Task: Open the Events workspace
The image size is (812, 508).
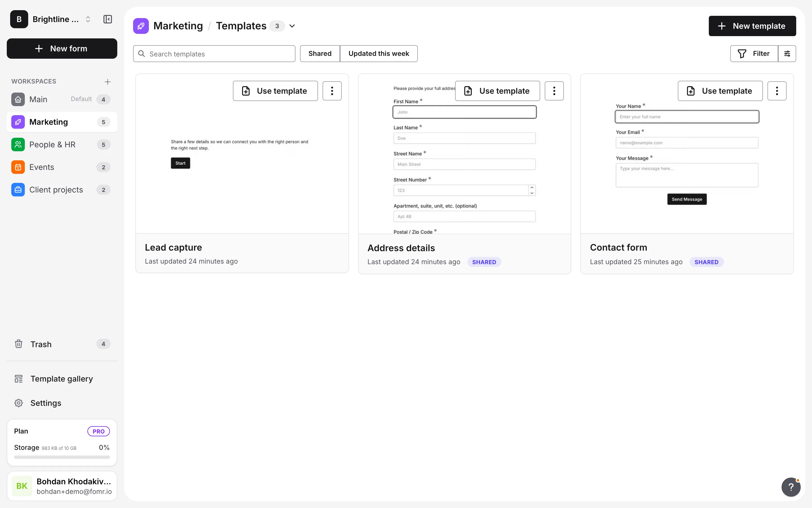Action: [x=62, y=167]
